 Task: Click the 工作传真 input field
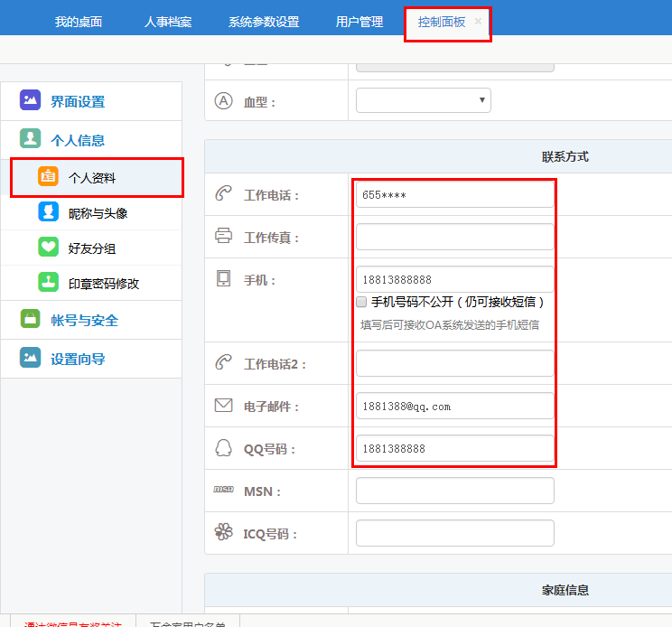point(454,237)
